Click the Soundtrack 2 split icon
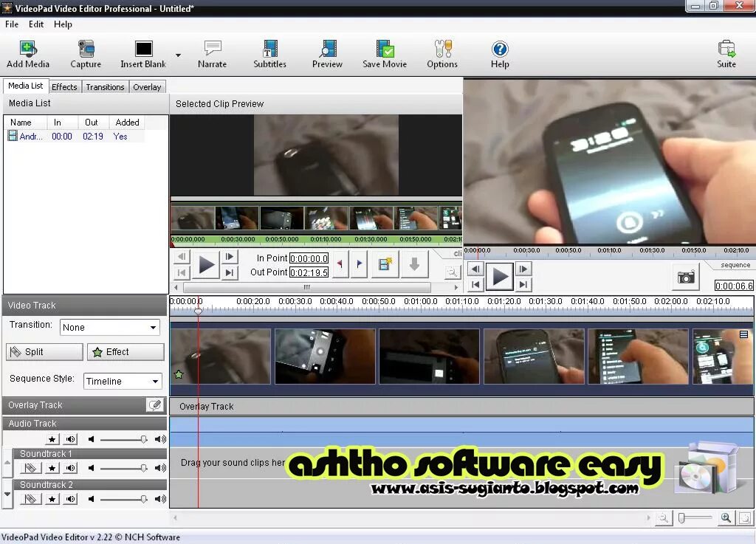The width and height of the screenshot is (756, 544). tap(30, 499)
